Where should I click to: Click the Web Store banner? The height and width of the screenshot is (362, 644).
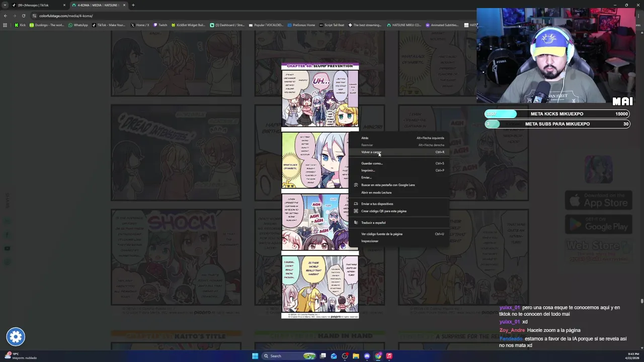click(598, 250)
